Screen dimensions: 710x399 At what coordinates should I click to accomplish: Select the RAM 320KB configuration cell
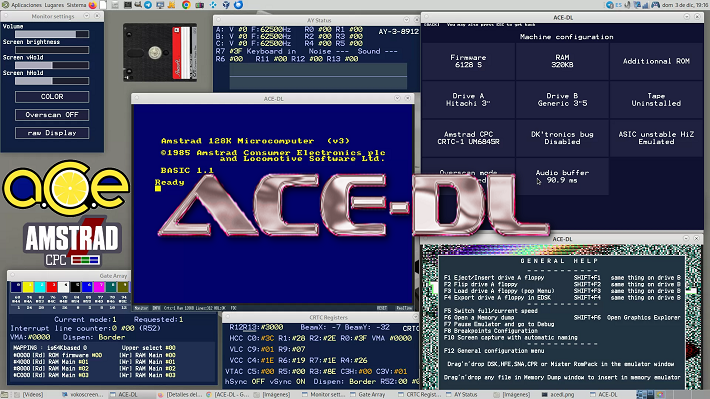pos(562,61)
